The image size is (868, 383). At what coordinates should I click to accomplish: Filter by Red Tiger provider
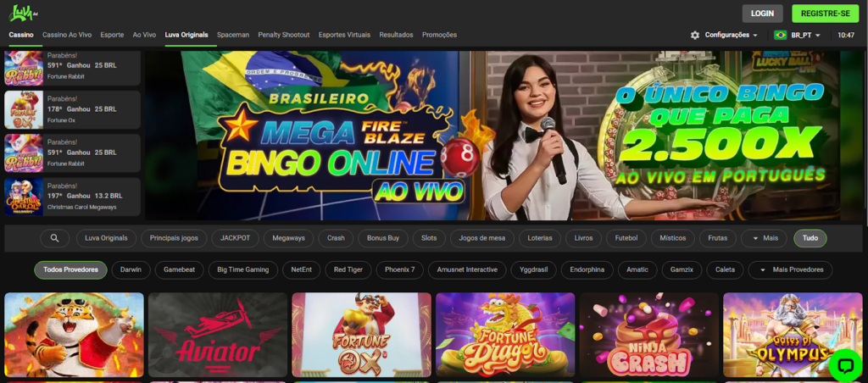coord(348,269)
